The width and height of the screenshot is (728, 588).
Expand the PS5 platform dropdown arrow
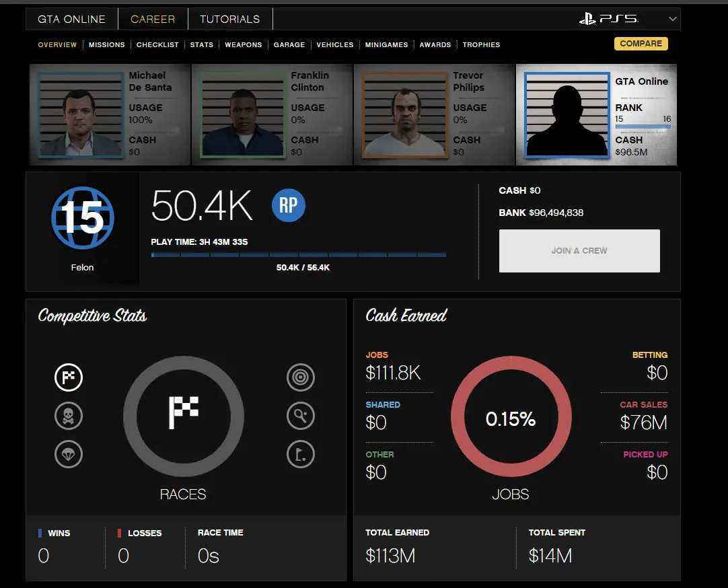[671, 19]
